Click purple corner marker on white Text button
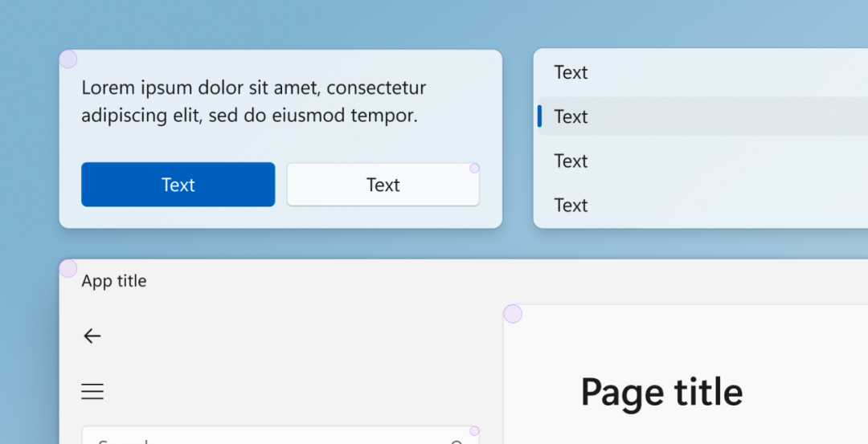This screenshot has width=868, height=444. click(474, 168)
